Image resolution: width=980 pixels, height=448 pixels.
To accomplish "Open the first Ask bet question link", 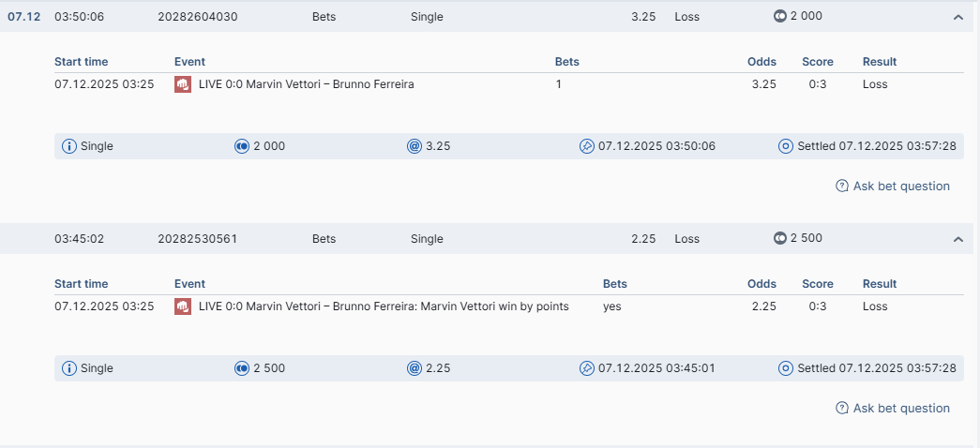I will point(901,187).
